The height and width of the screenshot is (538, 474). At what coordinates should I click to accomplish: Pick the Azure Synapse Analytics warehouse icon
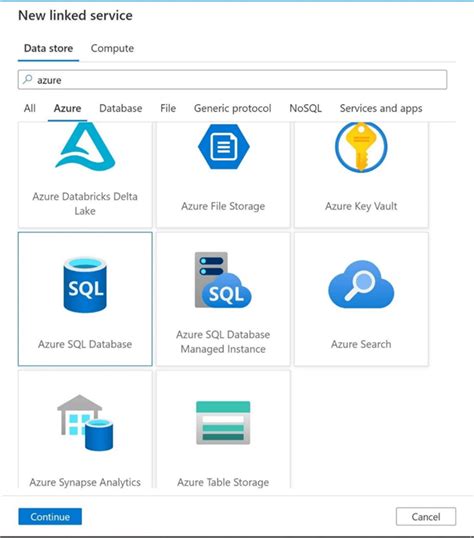[x=85, y=423]
